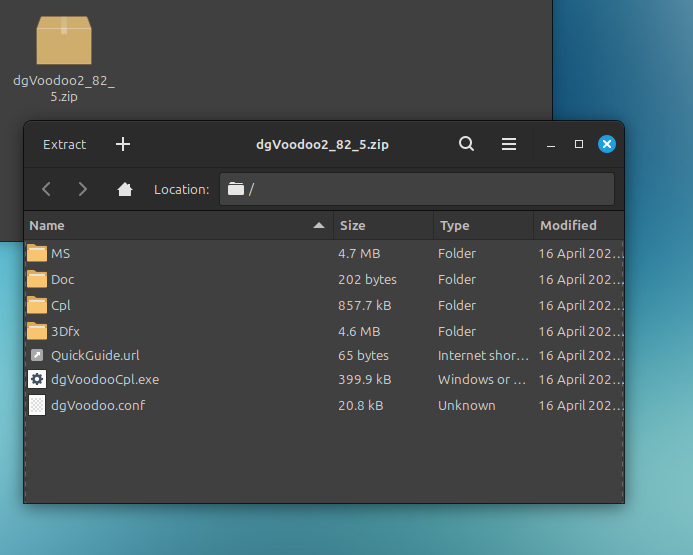Minimize the archive manager window
This screenshot has width=693, height=555.
click(551, 145)
